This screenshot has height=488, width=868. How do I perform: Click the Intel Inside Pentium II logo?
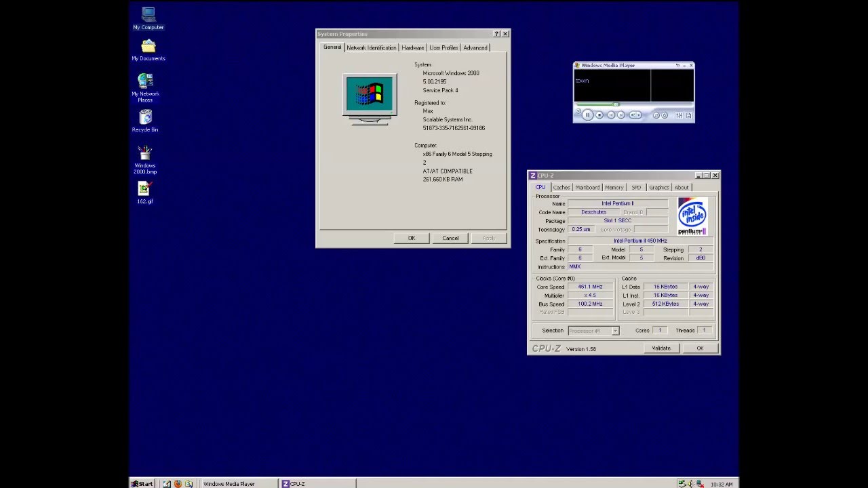click(692, 216)
